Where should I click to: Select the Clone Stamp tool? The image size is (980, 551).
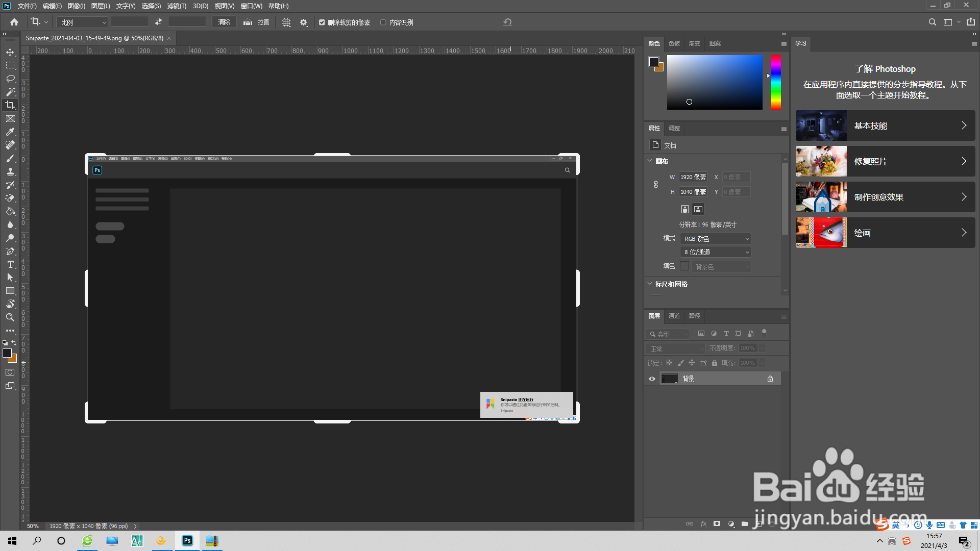pyautogui.click(x=10, y=171)
